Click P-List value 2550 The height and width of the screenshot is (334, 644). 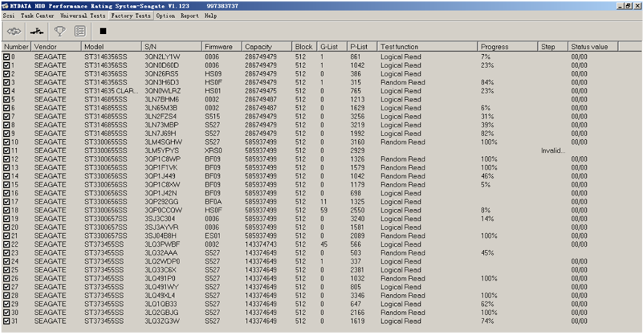[357, 210]
